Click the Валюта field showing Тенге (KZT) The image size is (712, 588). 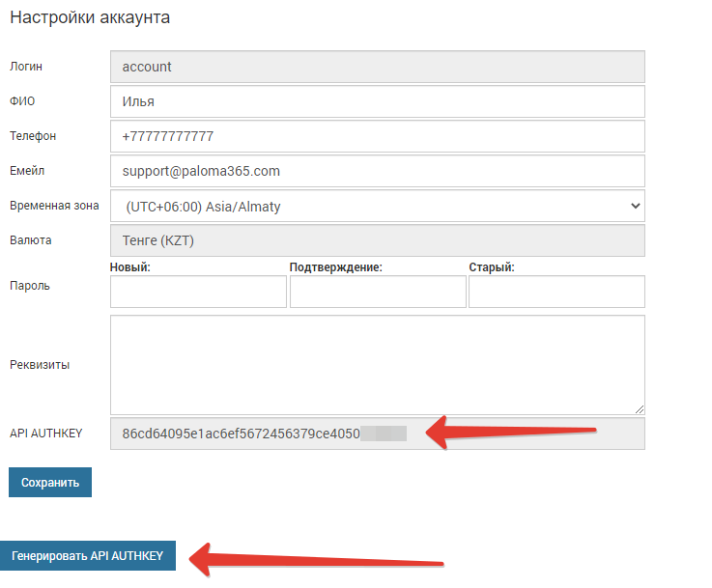pyautogui.click(x=377, y=240)
